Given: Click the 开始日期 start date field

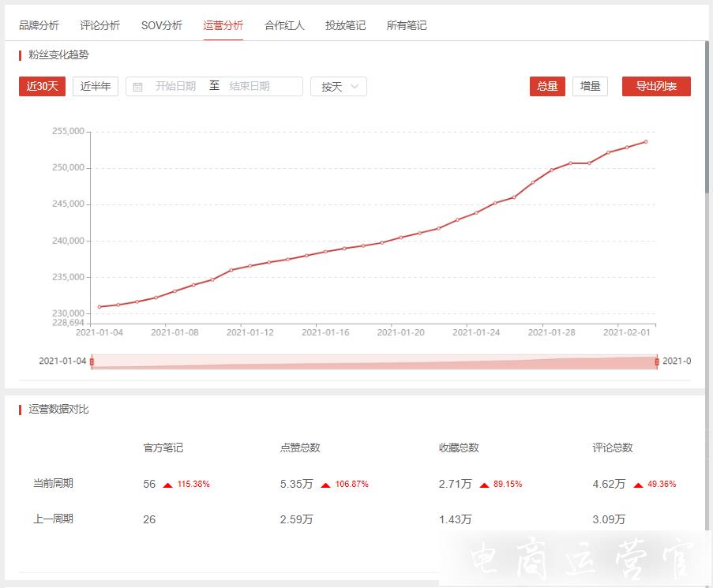Looking at the screenshot, I should pos(175,86).
